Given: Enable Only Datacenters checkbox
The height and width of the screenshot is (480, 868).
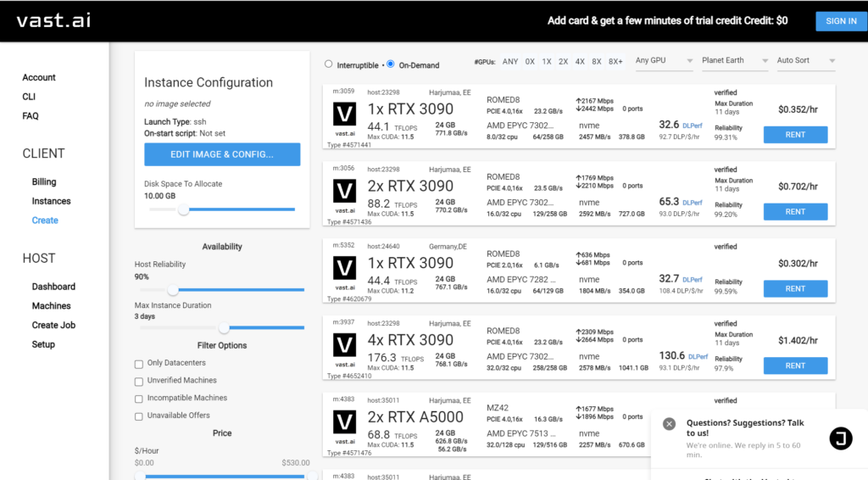Looking at the screenshot, I should point(139,364).
